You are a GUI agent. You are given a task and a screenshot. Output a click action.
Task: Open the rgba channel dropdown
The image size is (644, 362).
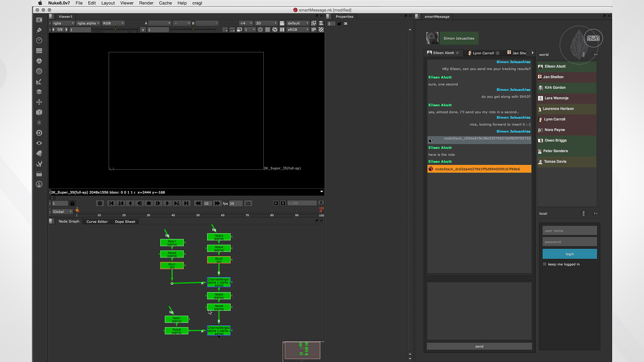click(63, 23)
